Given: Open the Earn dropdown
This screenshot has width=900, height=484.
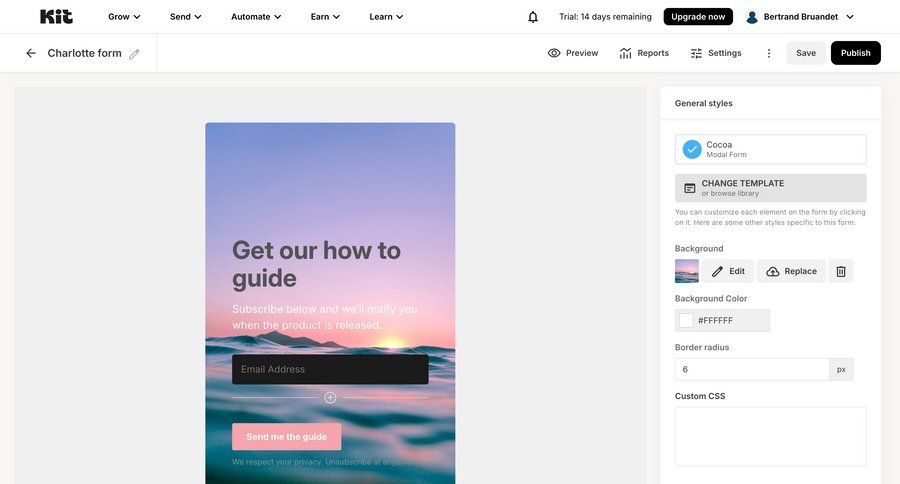Looking at the screenshot, I should [325, 17].
